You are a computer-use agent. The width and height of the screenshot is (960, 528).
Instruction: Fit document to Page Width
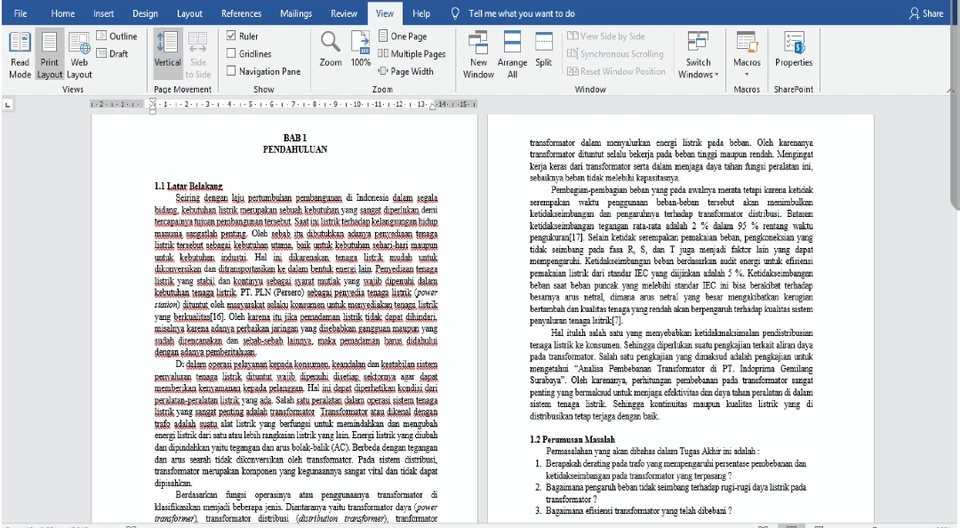406,71
